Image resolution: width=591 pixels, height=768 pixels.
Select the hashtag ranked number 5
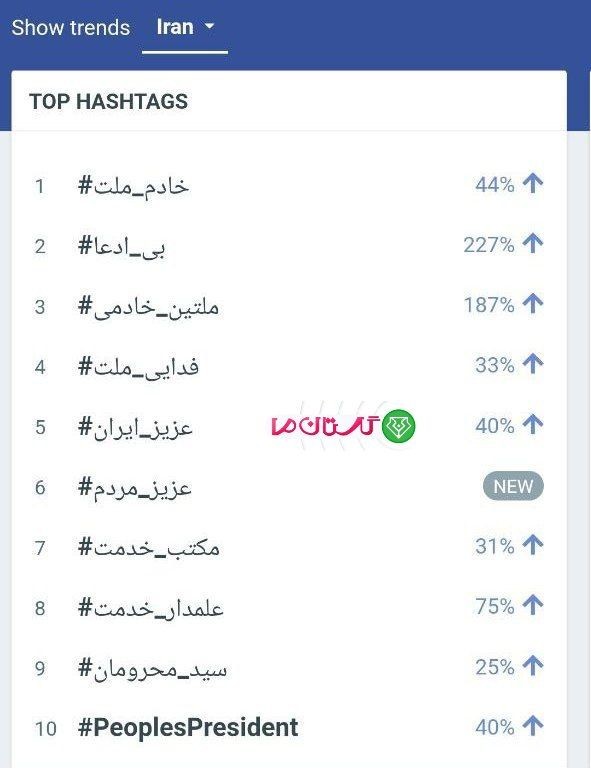click(135, 427)
